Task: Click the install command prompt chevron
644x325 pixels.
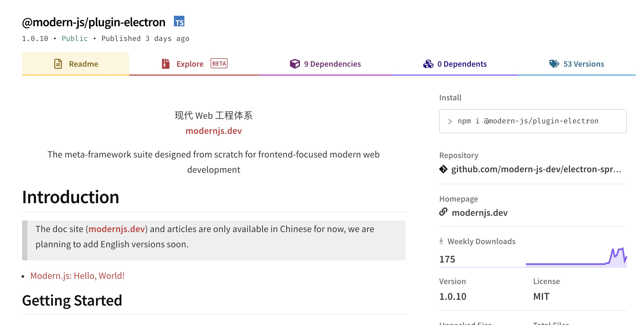Action: pos(450,121)
